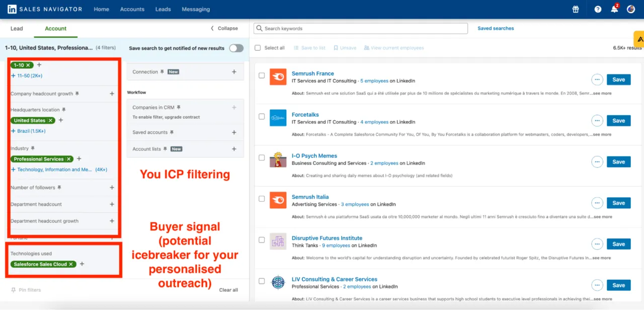Open the gift icon in top bar
Image resolution: width=644 pixels, height=310 pixels.
(x=576, y=9)
